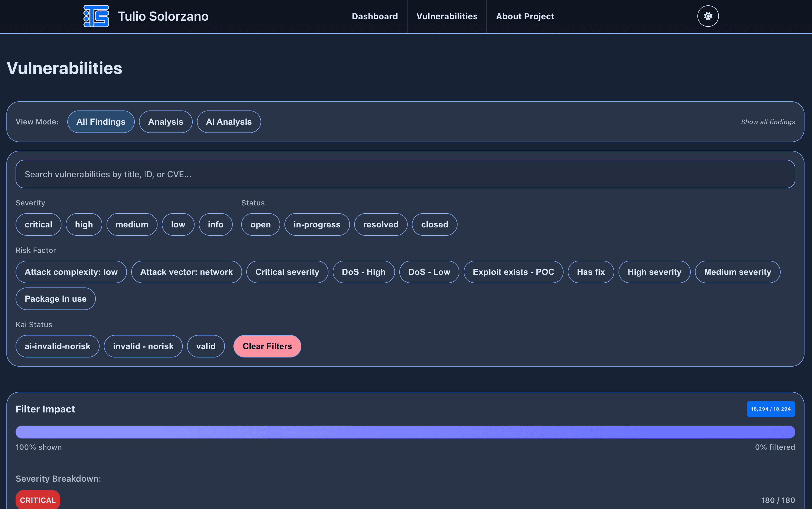Click the Show all findings link
This screenshot has width=812, height=509.
768,121
